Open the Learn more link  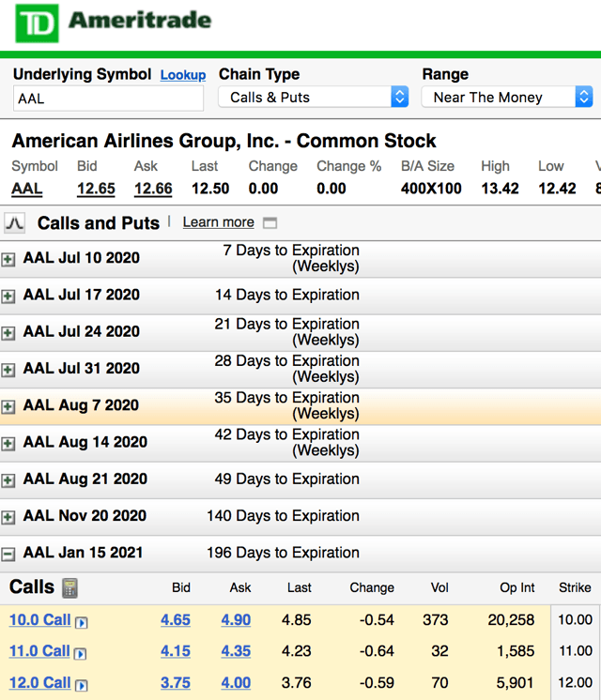(x=219, y=222)
